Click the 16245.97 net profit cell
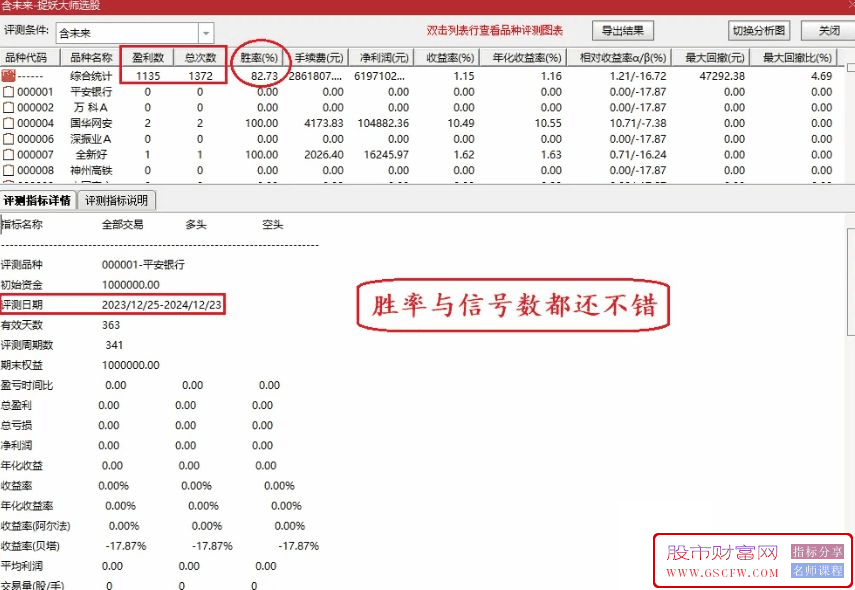This screenshot has height=590, width=855. pos(386,155)
